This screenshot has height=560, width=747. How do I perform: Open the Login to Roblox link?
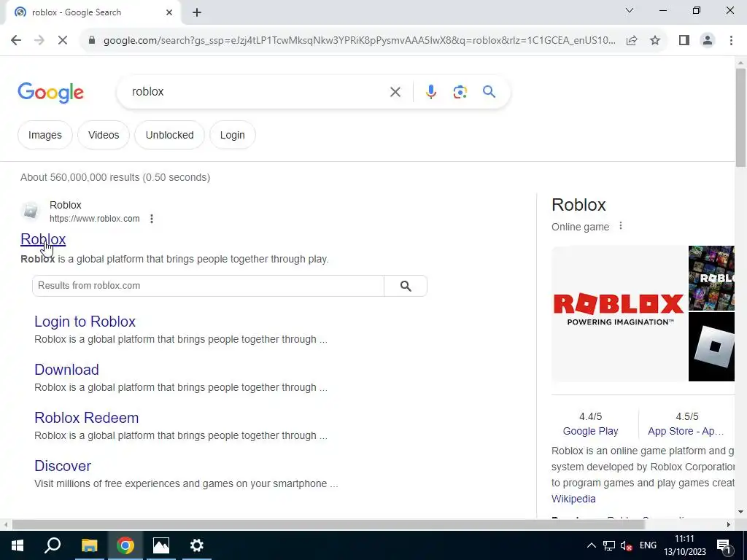pyautogui.click(x=85, y=322)
